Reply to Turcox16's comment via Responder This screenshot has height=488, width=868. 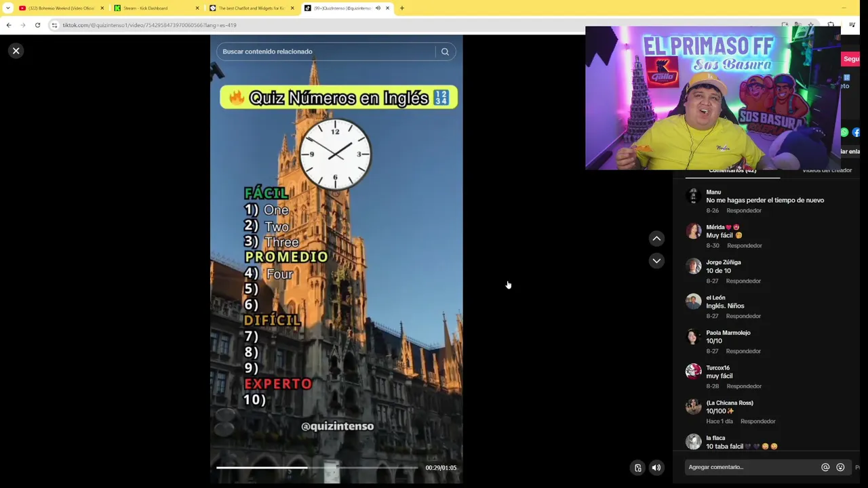744,386
